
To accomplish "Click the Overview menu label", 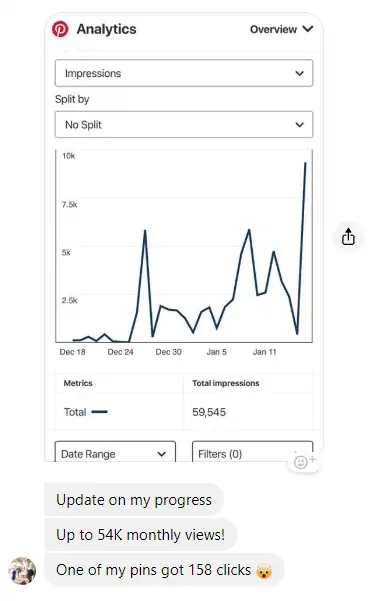I will pyautogui.click(x=273, y=29).
